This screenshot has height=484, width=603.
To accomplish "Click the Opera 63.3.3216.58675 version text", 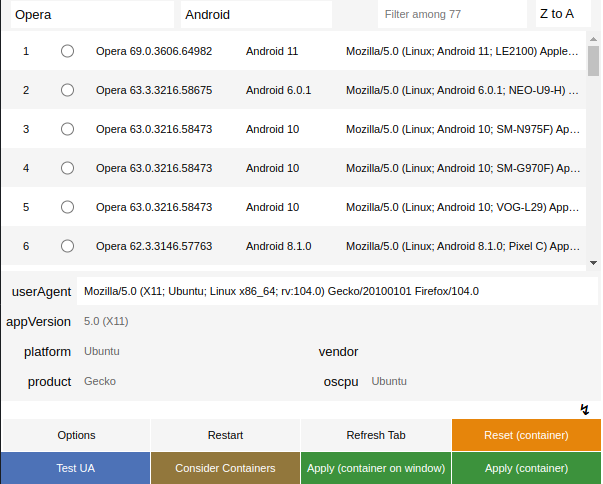I will coord(154,90).
